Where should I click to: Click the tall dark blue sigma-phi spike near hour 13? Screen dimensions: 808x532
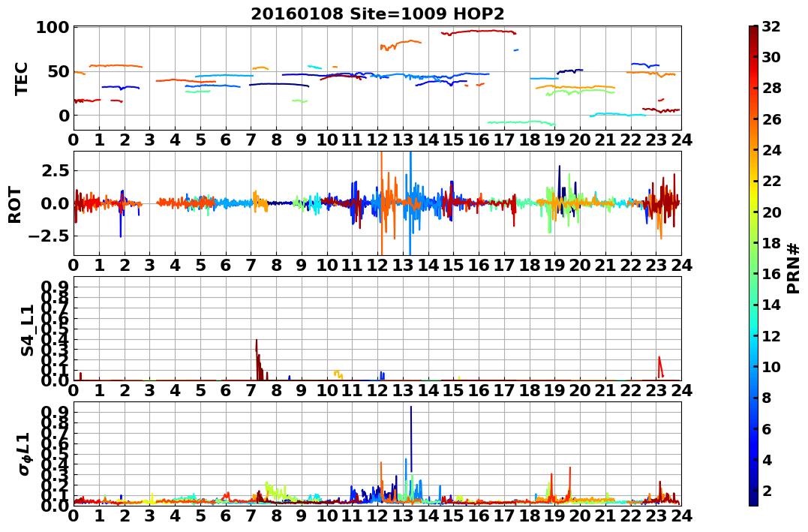(410, 438)
